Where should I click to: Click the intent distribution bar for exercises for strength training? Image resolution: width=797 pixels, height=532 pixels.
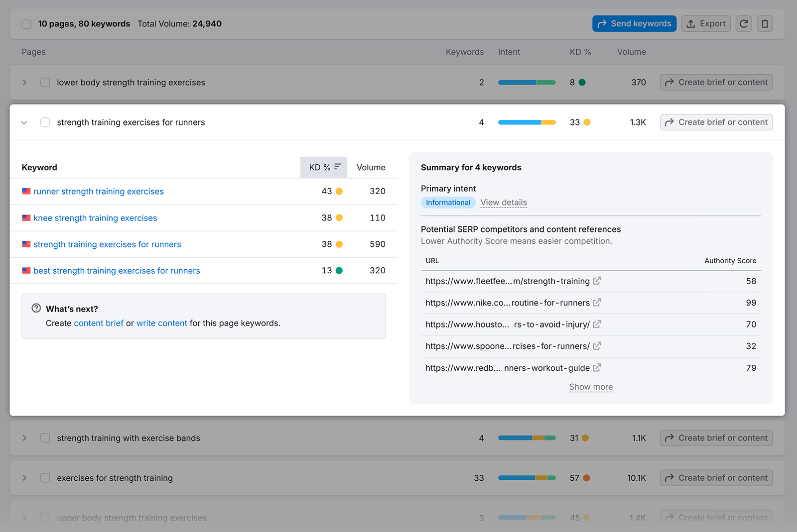click(527, 478)
